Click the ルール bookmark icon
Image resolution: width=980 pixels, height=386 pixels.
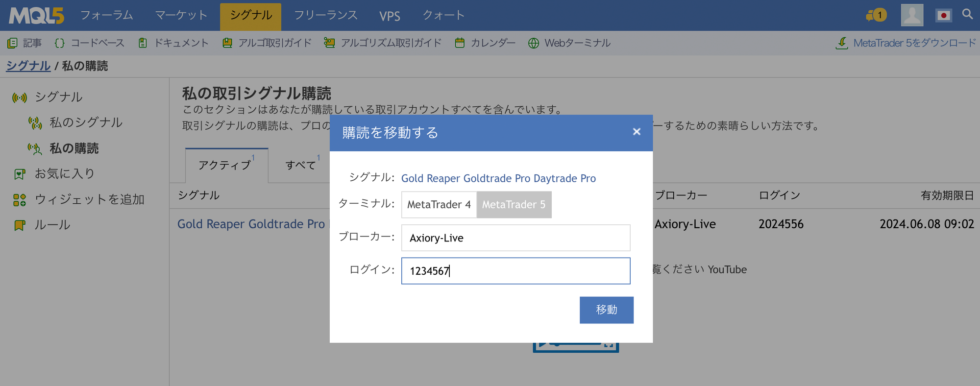(20, 225)
